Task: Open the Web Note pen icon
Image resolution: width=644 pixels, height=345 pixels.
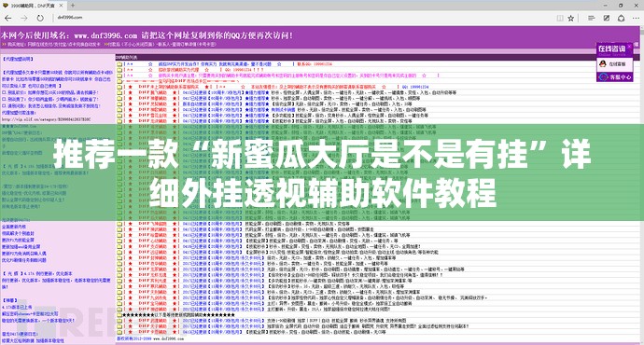Action: tap(607, 18)
